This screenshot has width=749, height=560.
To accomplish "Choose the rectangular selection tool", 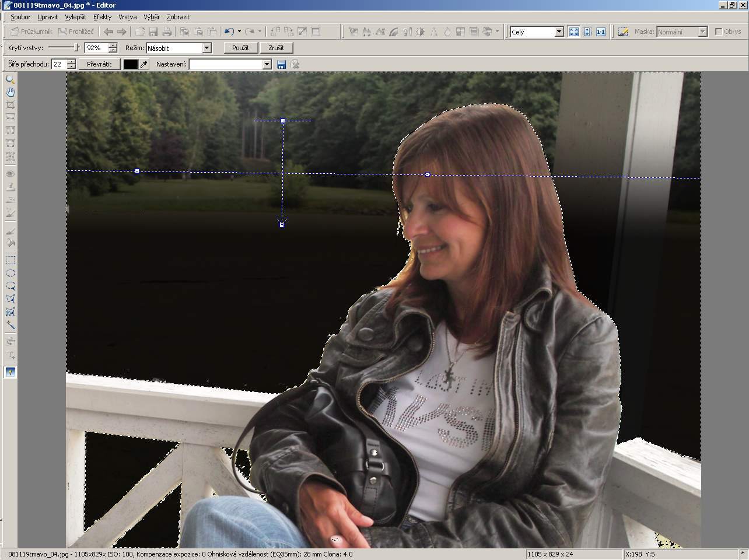I will point(10,260).
